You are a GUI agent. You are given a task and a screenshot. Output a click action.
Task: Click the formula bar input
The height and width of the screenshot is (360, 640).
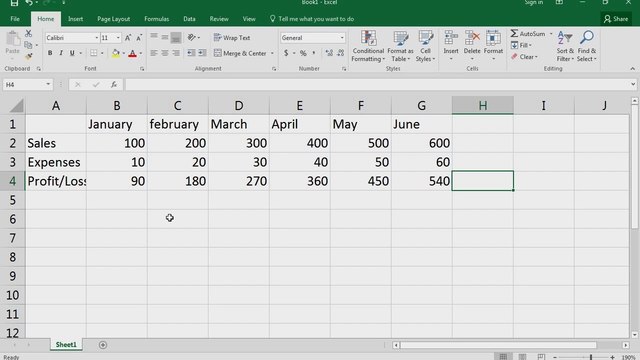(378, 84)
